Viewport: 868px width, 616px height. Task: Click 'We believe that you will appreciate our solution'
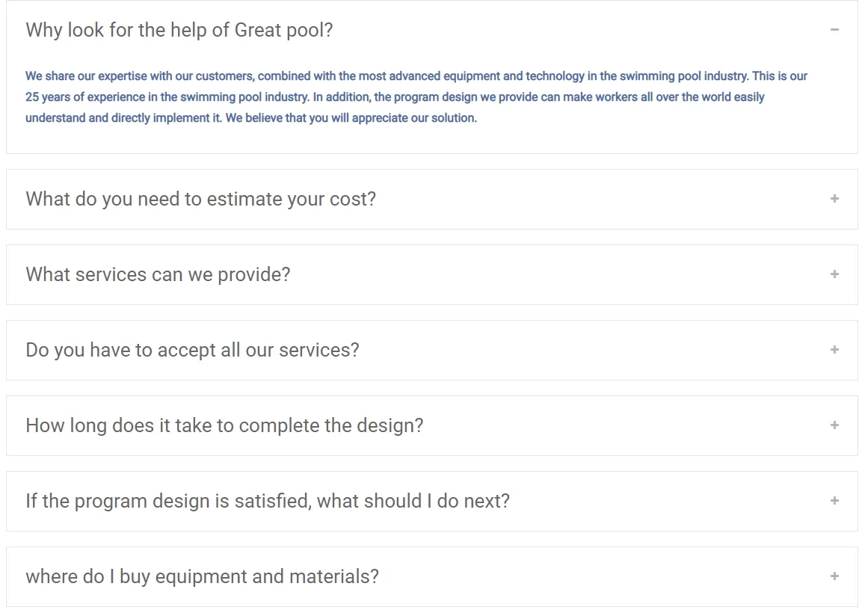pos(351,118)
